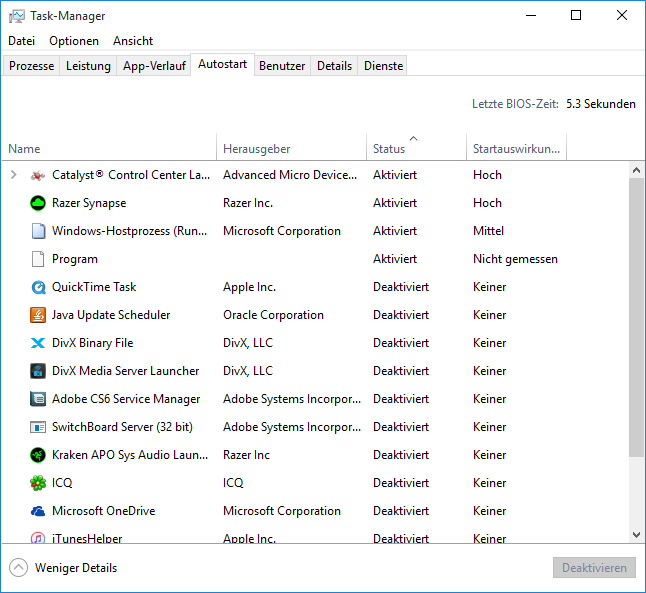Switch to the Prozesse tab

point(31,66)
